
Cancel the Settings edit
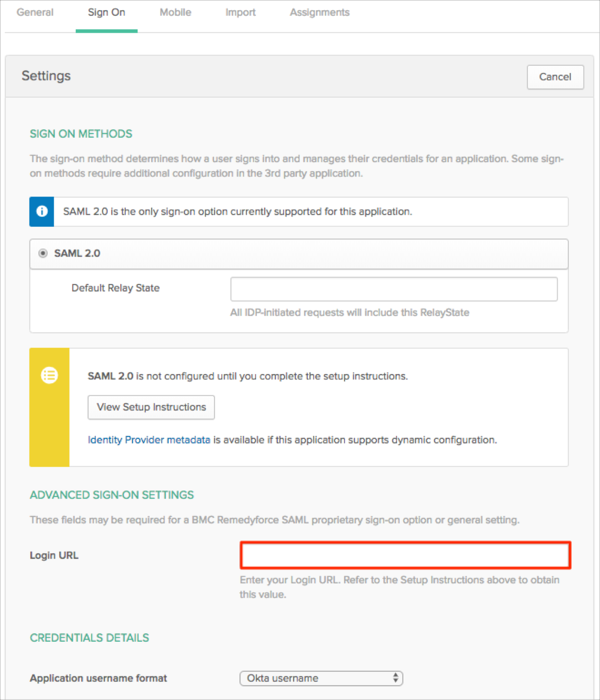[x=555, y=77]
